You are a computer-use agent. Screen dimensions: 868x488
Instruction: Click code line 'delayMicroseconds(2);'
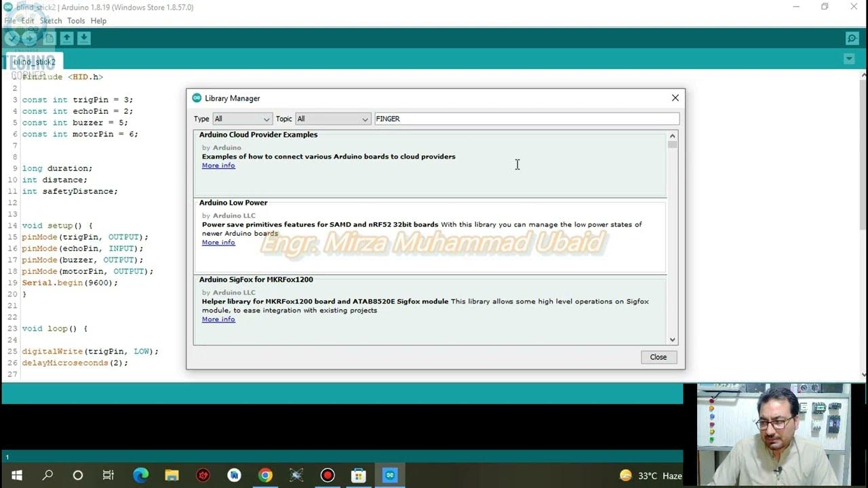coord(75,363)
